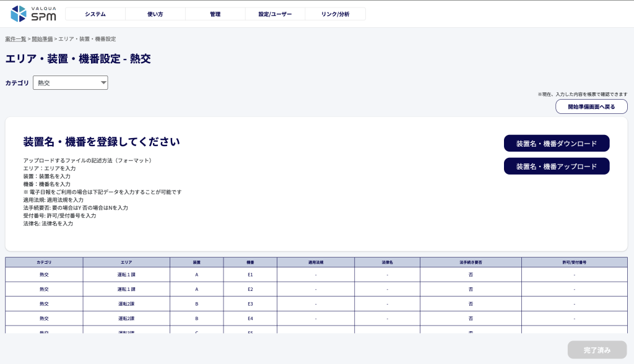
Task: Click the エリア column header
Action: tap(126, 262)
